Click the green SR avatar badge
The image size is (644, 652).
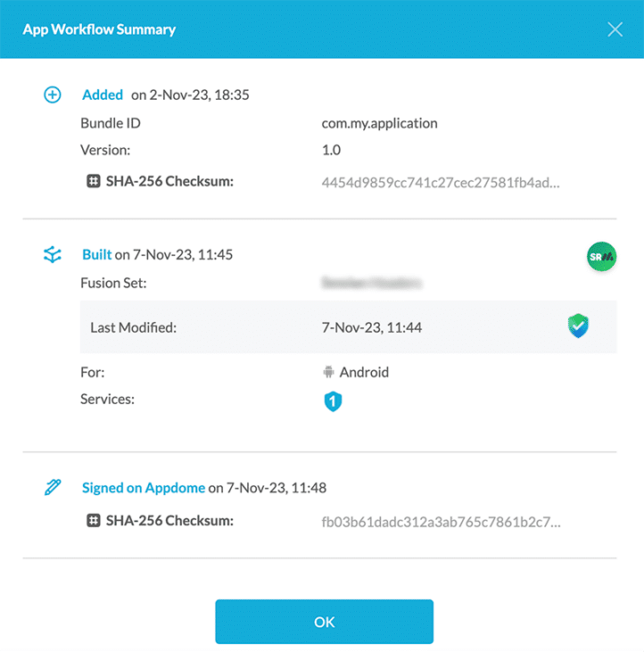(x=602, y=257)
